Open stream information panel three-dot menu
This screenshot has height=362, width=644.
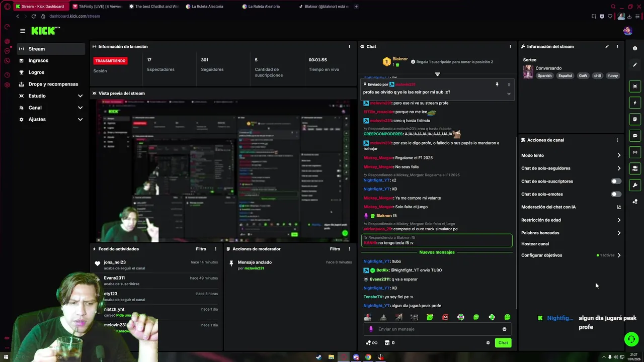pyautogui.click(x=617, y=47)
